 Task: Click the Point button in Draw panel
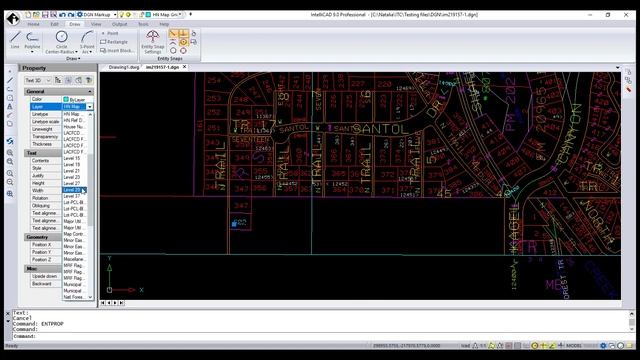(109, 33)
